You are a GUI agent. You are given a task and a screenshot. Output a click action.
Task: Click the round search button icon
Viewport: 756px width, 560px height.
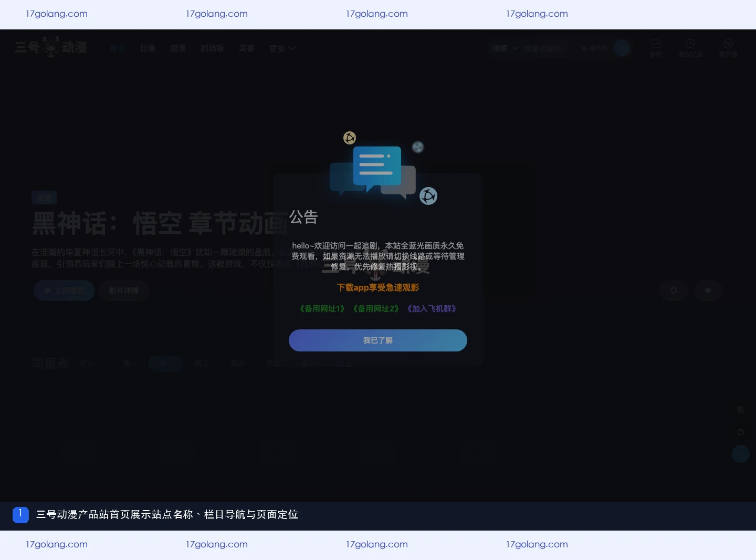[x=622, y=48]
